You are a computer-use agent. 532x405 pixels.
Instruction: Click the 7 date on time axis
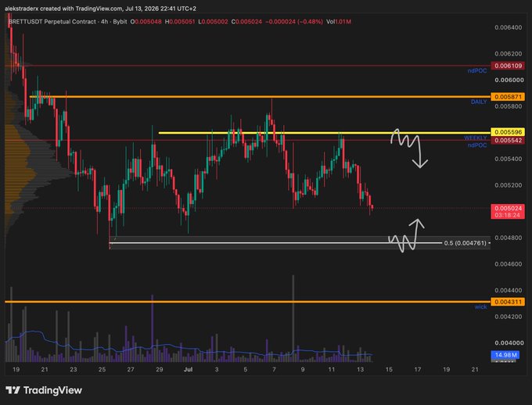click(x=274, y=369)
